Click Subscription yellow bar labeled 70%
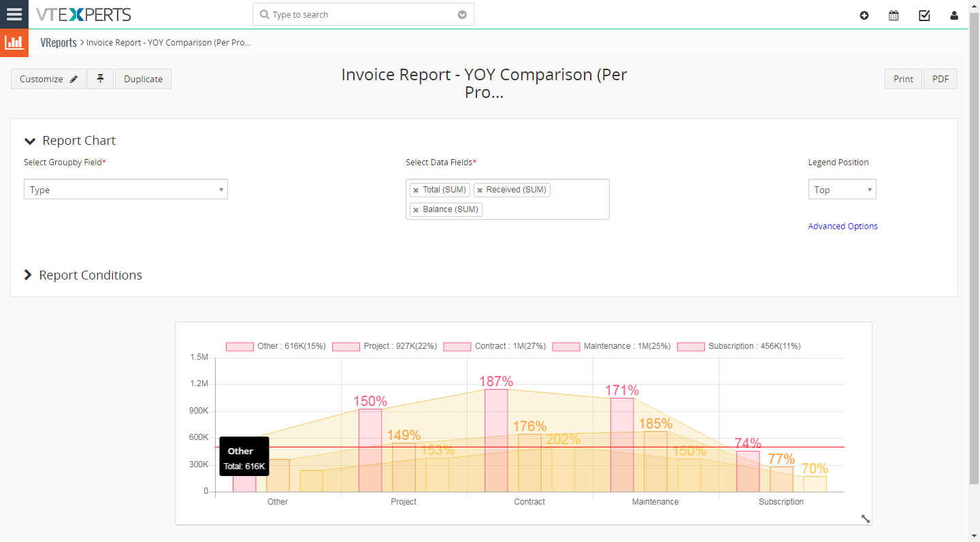Viewport: 980px width, 542px height. [x=815, y=484]
